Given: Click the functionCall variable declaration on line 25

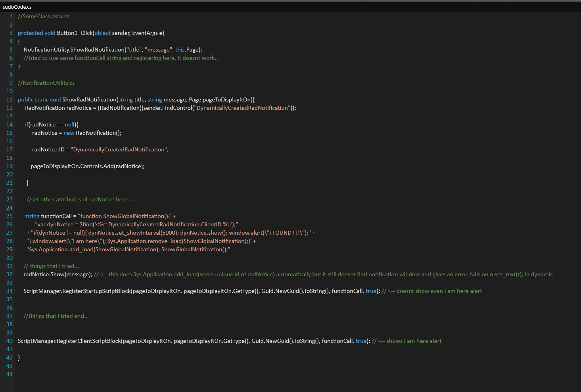Looking at the screenshot, I should [x=56, y=216].
